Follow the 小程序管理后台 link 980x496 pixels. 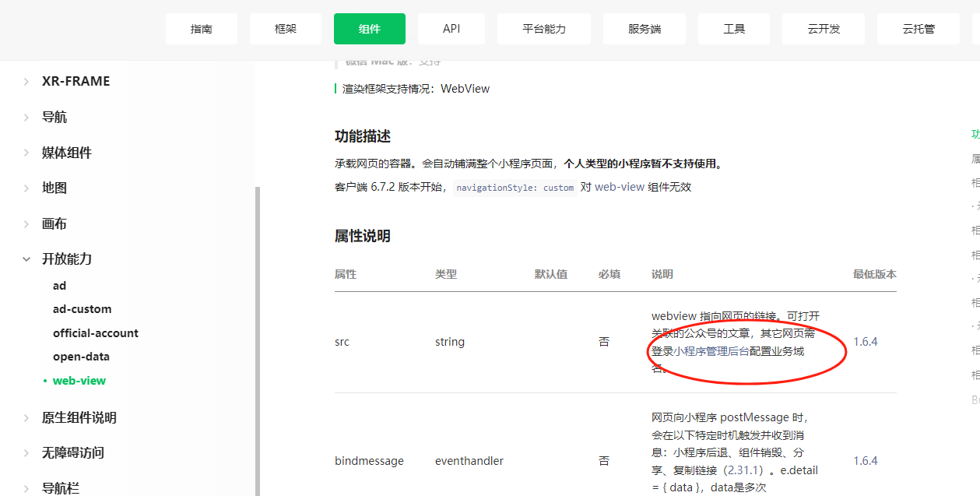[712, 351]
